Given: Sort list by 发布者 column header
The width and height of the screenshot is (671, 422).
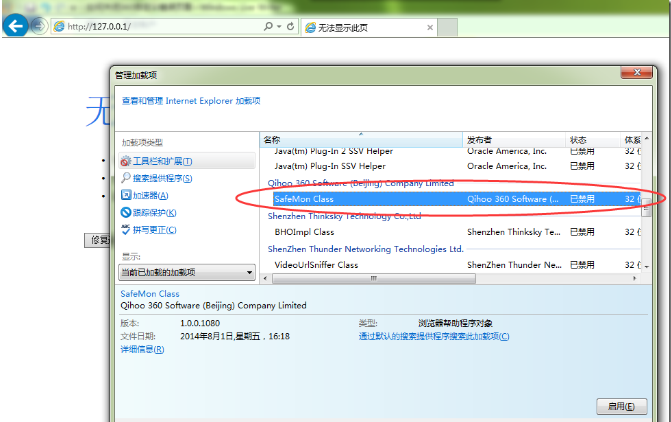Looking at the screenshot, I should [x=514, y=140].
